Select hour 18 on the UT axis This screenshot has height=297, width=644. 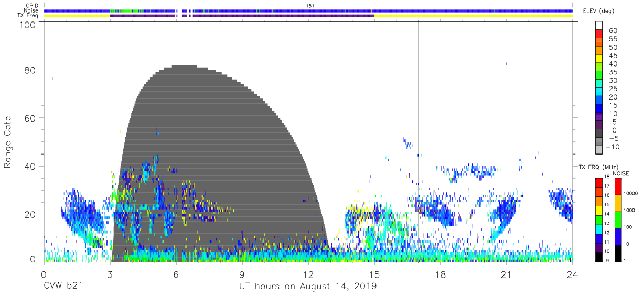point(440,274)
